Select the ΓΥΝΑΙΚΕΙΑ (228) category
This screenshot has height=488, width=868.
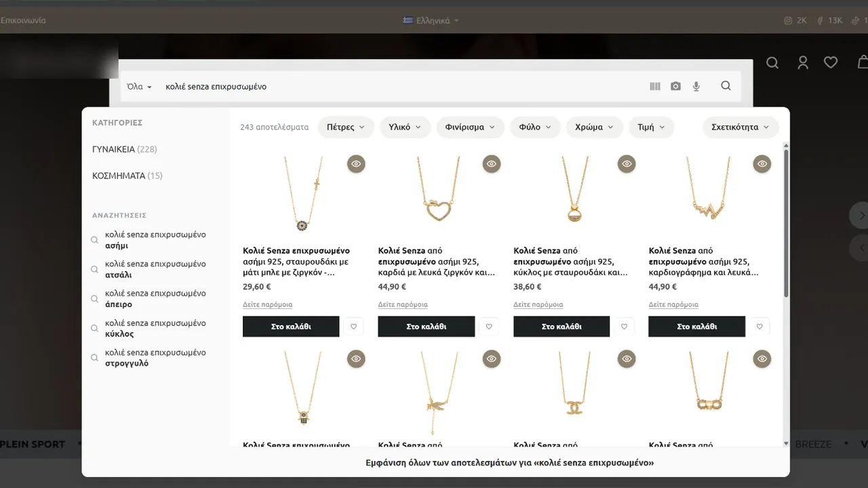(x=125, y=149)
